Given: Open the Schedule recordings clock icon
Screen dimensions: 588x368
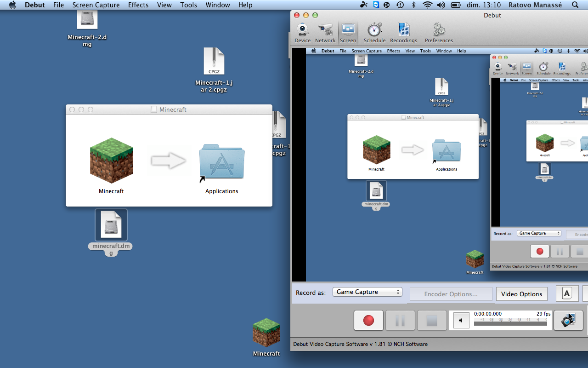Looking at the screenshot, I should click(x=374, y=33).
